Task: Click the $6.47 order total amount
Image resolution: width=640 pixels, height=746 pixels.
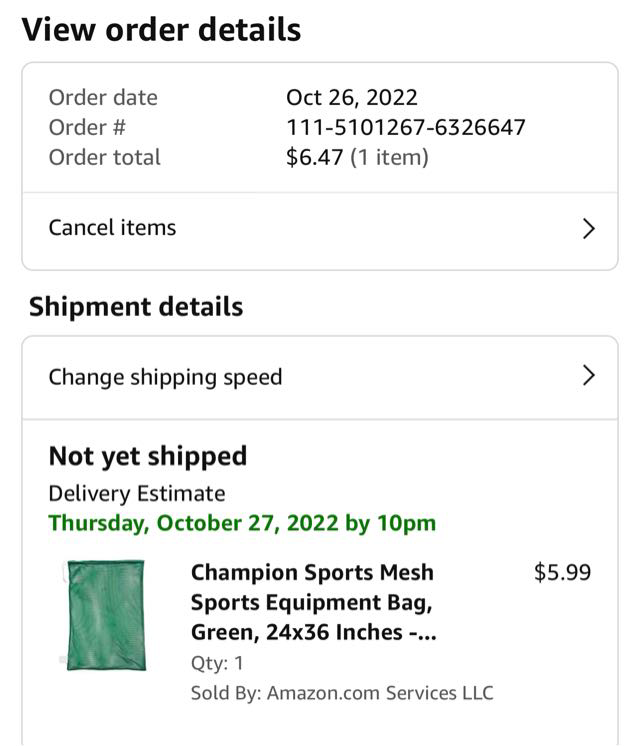Action: point(314,157)
